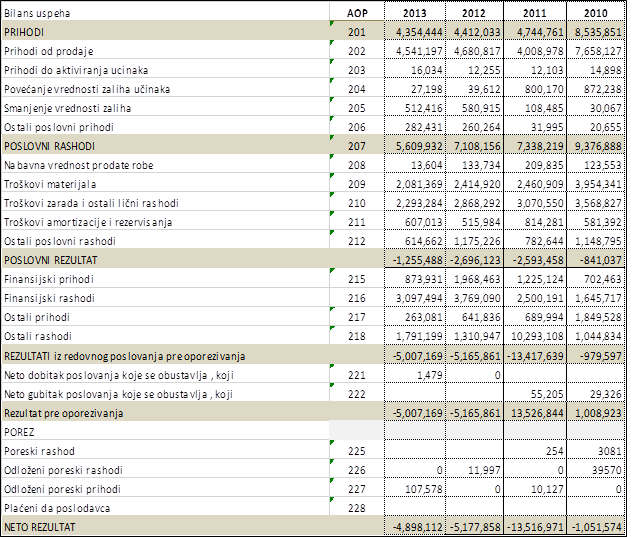Select AOP code 207
The height and width of the screenshot is (537, 633).
pyautogui.click(x=357, y=146)
